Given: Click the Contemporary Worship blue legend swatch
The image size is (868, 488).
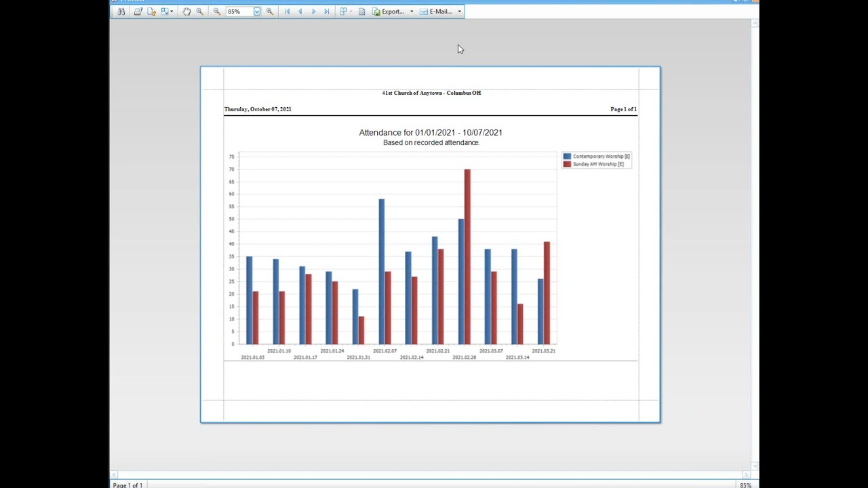Looking at the screenshot, I should pyautogui.click(x=567, y=157).
